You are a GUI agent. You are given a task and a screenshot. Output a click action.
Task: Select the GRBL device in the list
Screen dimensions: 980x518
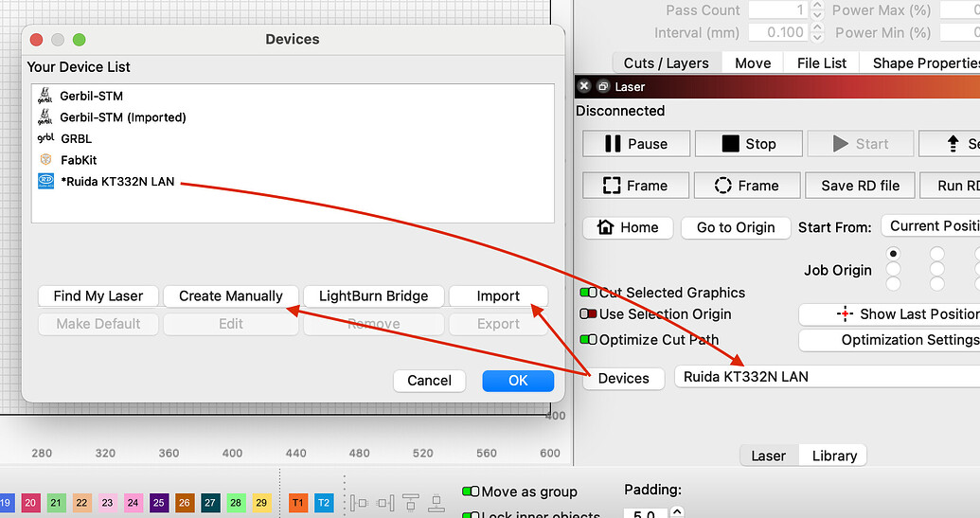293,138
